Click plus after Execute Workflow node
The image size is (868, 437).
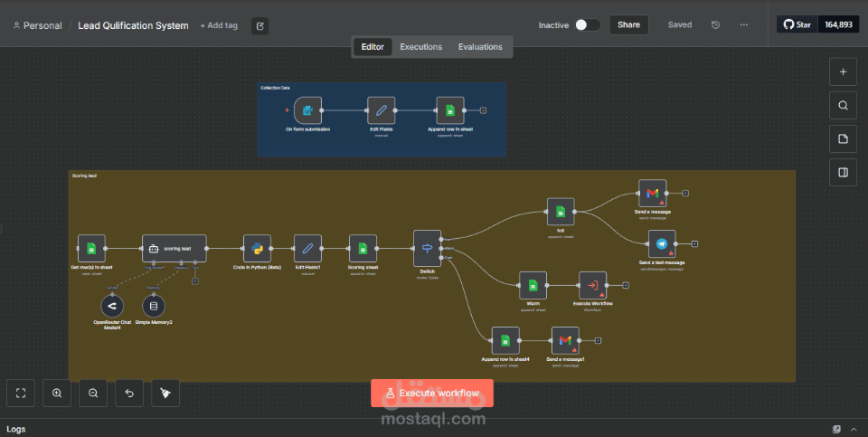pos(626,285)
